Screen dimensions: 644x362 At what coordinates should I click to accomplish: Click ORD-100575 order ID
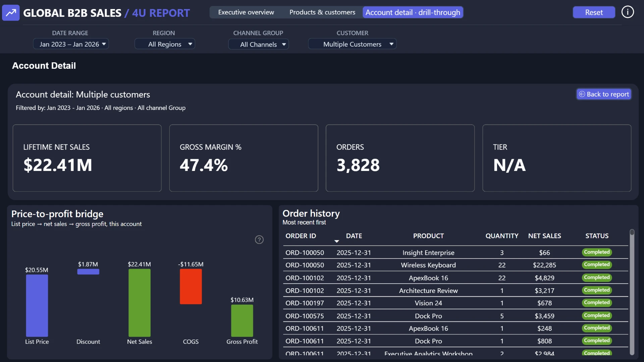(x=305, y=316)
